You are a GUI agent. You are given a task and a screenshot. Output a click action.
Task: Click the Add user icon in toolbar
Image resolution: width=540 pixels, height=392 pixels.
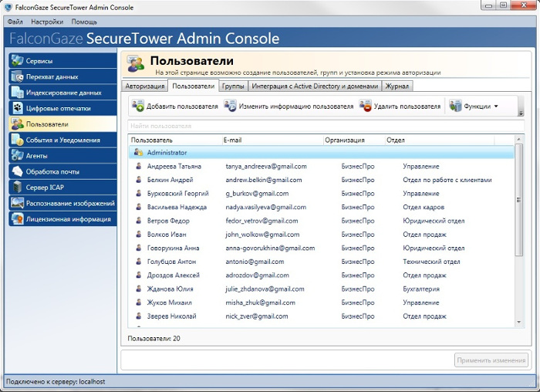138,106
